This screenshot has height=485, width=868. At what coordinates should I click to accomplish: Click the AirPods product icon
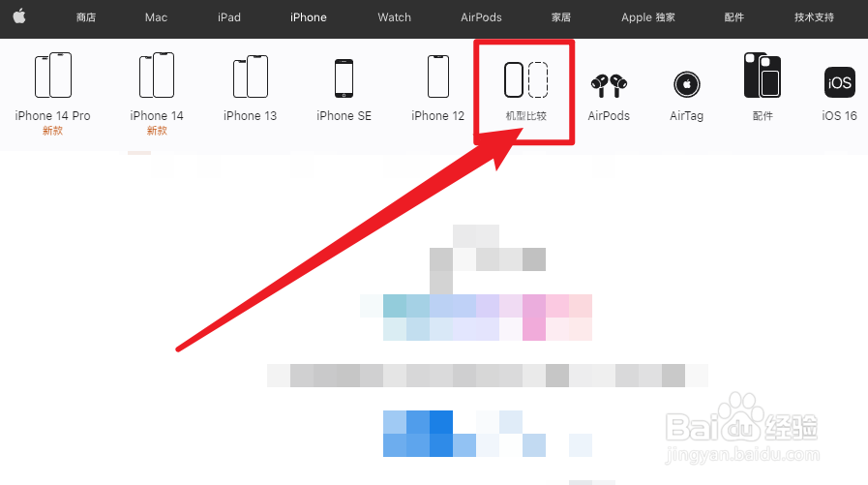pyautogui.click(x=609, y=85)
